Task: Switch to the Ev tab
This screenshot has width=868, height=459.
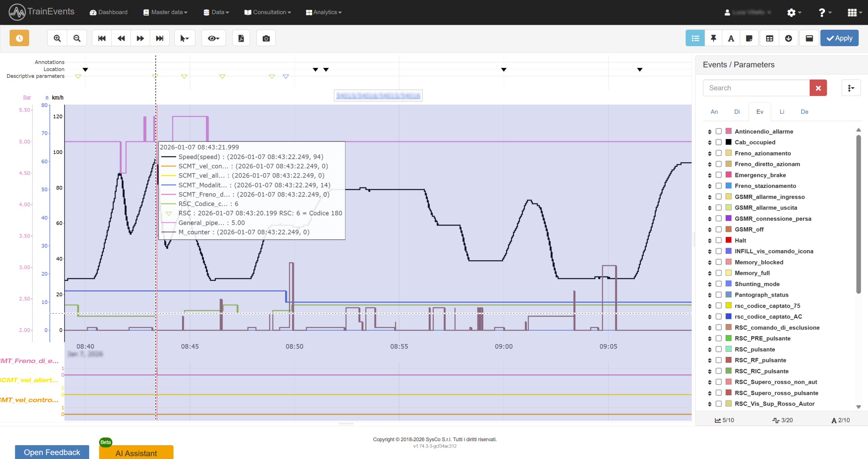Action: 759,112
